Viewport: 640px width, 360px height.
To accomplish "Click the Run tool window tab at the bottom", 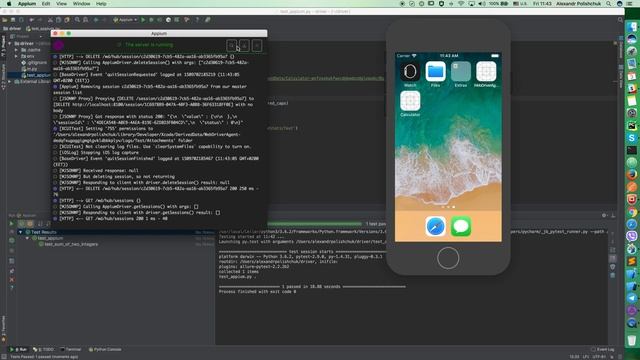I will tap(18, 349).
